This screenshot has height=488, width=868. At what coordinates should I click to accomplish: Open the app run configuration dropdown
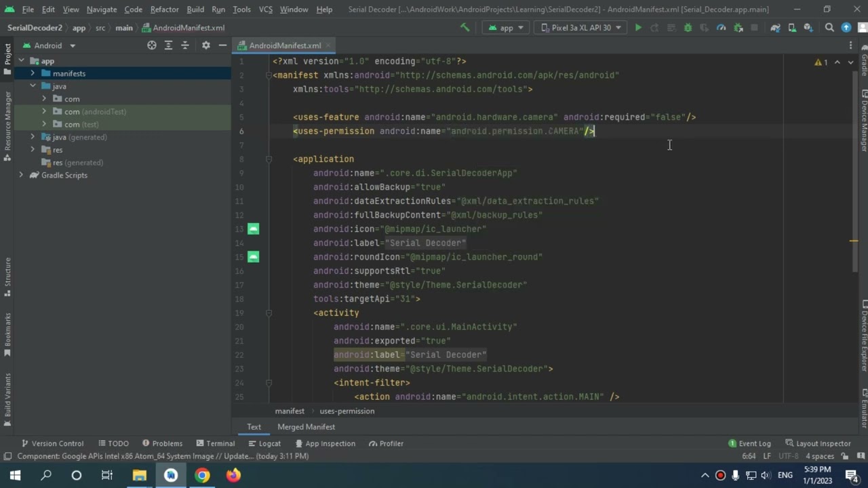506,28
